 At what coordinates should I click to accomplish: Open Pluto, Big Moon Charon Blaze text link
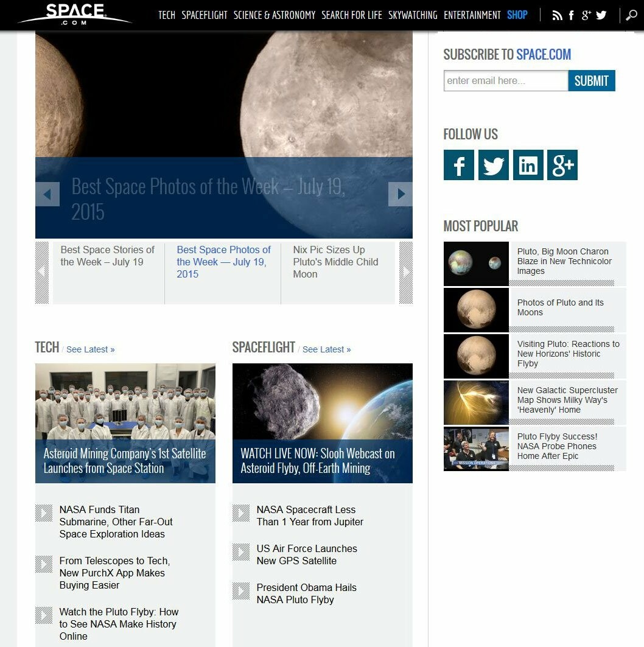click(x=564, y=261)
